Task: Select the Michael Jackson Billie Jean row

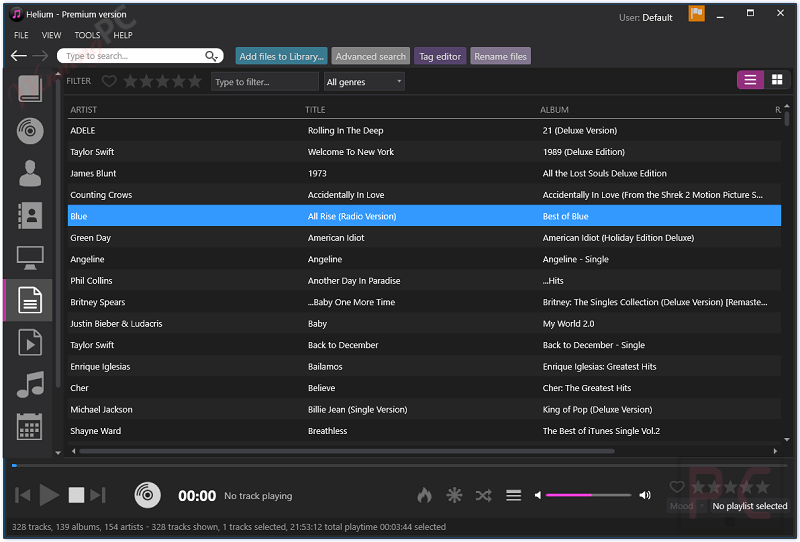Action: (x=424, y=409)
